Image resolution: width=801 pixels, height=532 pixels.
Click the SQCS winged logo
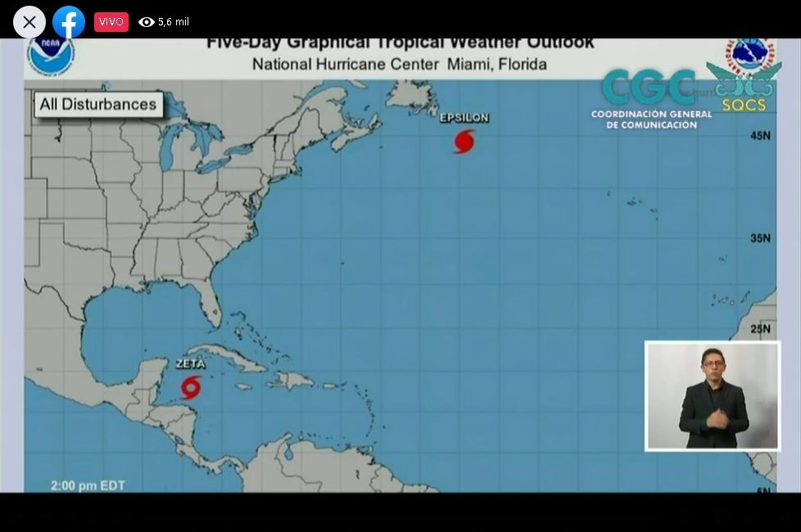coord(744,88)
